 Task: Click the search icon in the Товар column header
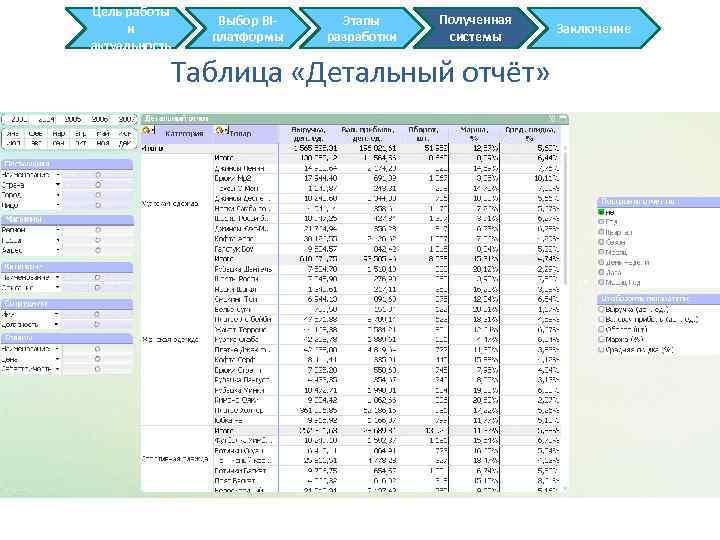point(219,131)
